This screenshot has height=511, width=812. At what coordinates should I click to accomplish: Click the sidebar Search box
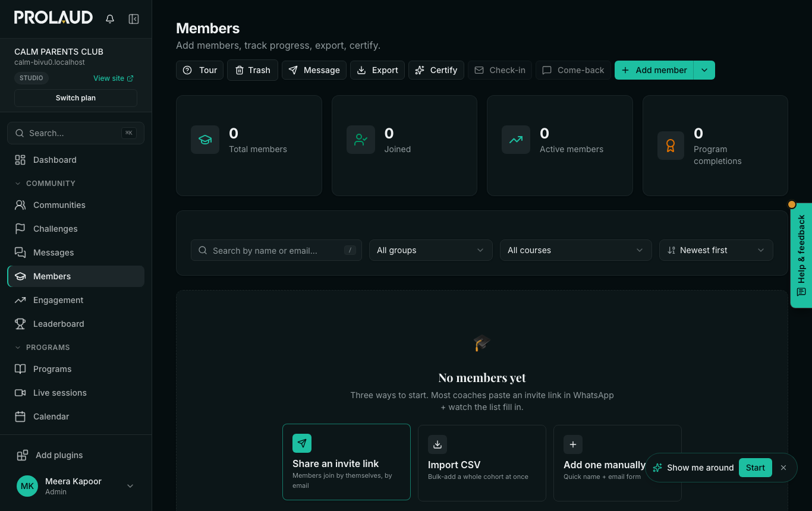pos(75,133)
